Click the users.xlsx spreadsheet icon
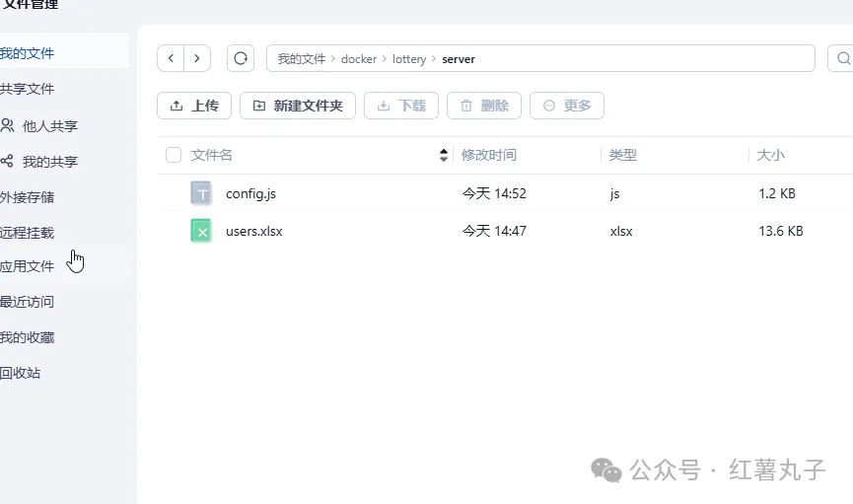This screenshot has width=853, height=504. click(201, 231)
